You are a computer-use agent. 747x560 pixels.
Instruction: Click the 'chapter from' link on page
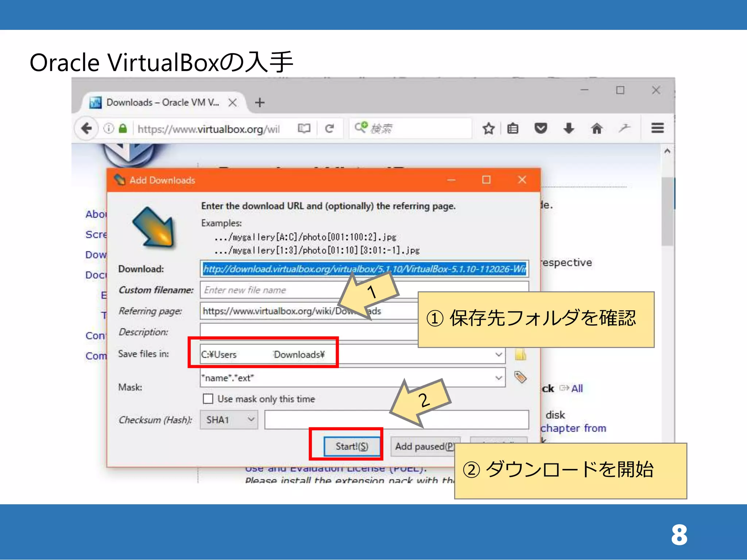click(573, 428)
